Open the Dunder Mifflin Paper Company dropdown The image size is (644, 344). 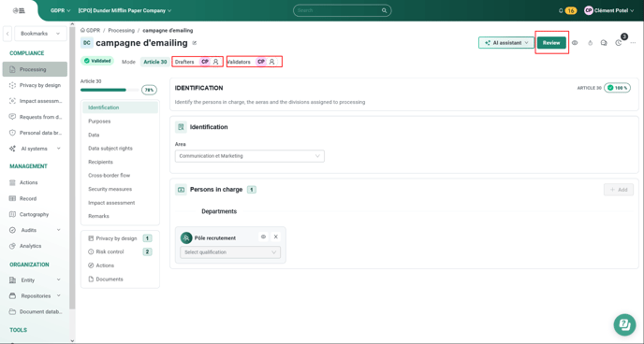(124, 10)
